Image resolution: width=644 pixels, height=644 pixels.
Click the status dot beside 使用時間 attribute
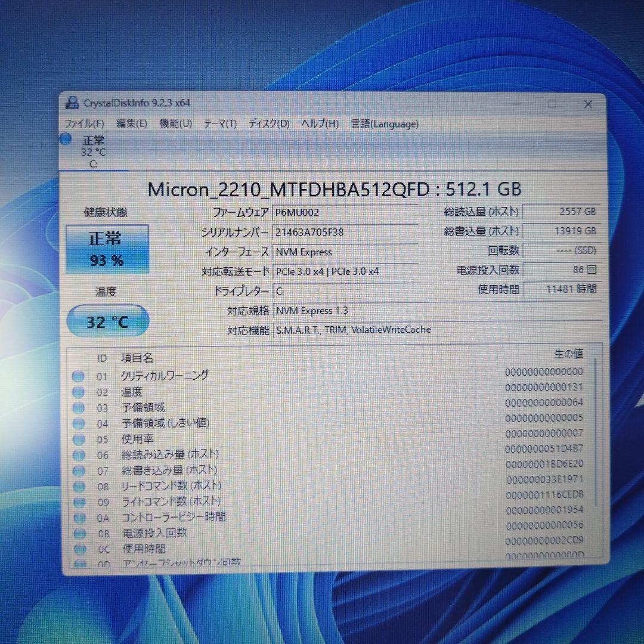pos(78,548)
